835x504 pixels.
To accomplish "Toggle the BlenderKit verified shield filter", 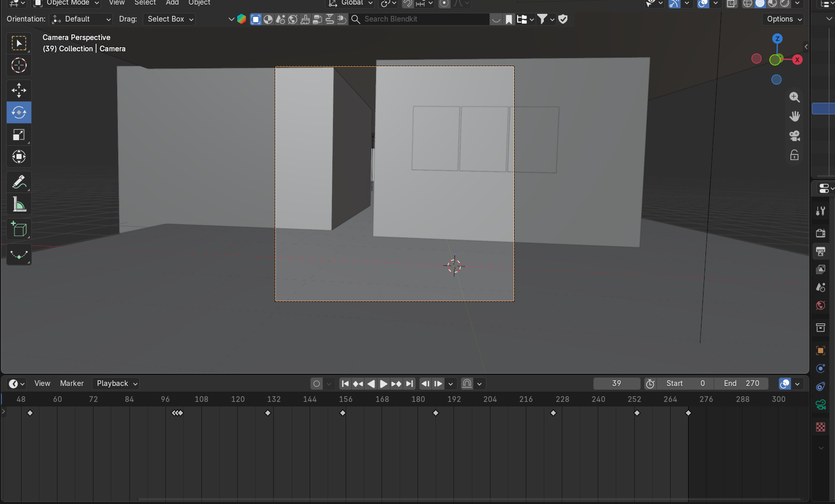I will (x=563, y=19).
